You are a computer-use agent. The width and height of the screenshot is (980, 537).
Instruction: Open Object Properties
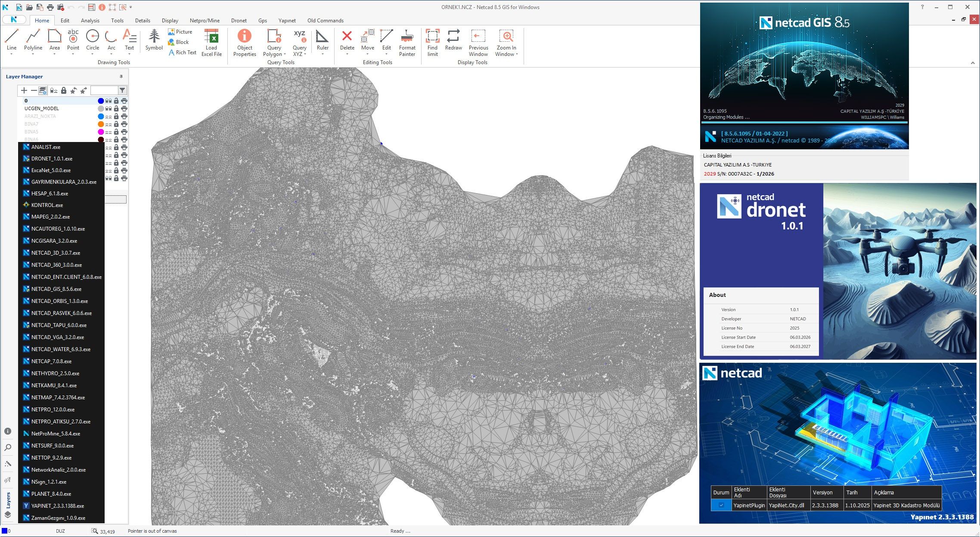coord(245,43)
